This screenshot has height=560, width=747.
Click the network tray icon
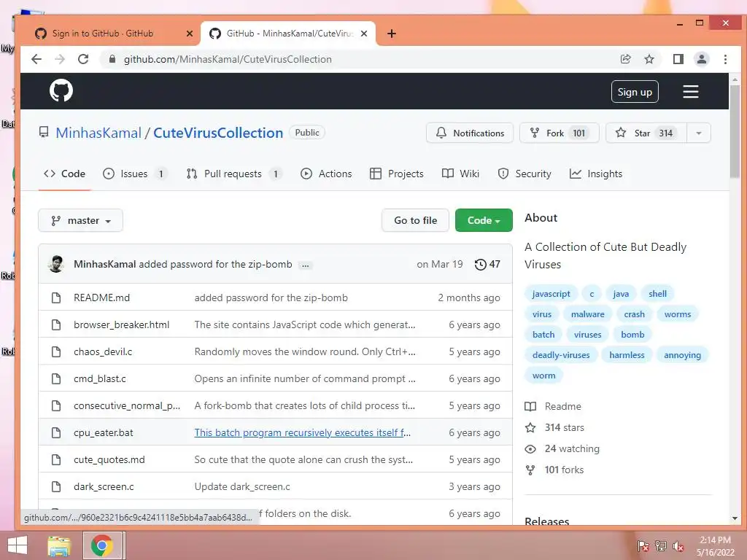pos(660,545)
